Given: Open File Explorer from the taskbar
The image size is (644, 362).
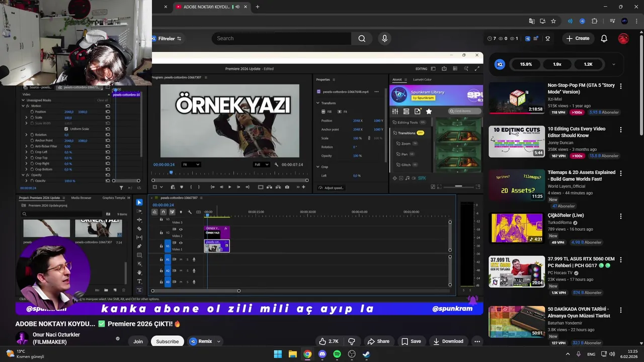Looking at the screenshot, I should click(293, 354).
